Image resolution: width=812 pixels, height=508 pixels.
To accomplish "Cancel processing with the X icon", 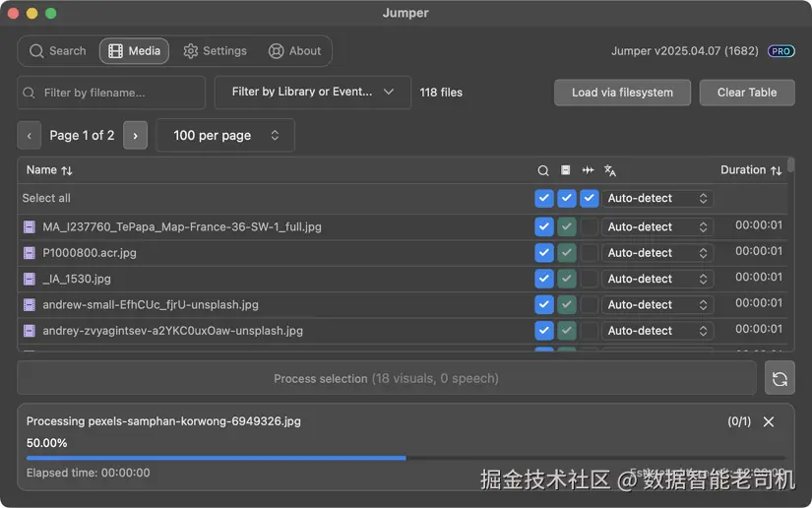I will [x=769, y=422].
